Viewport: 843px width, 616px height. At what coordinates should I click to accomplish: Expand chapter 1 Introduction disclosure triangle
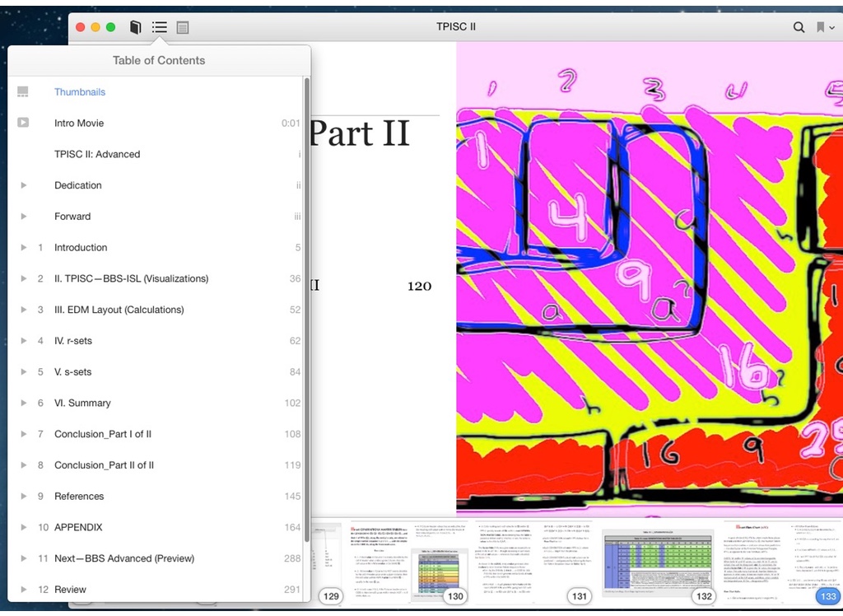pos(24,248)
